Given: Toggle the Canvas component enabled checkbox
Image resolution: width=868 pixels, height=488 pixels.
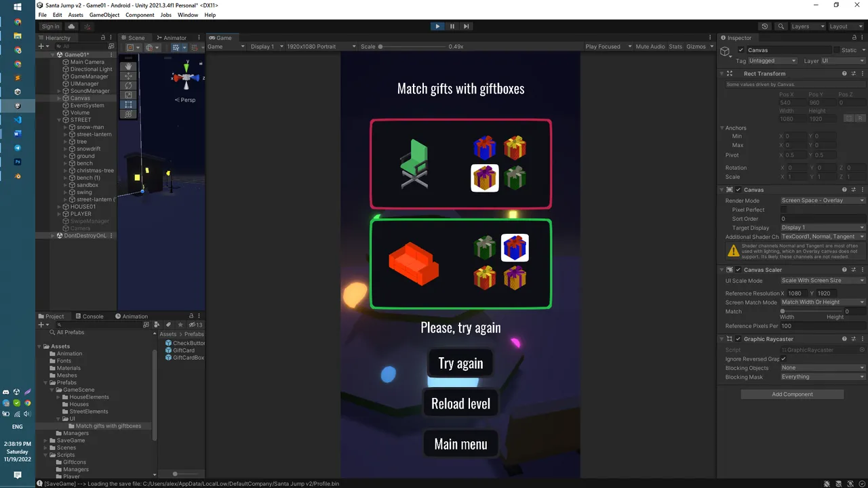Looking at the screenshot, I should click(x=738, y=190).
